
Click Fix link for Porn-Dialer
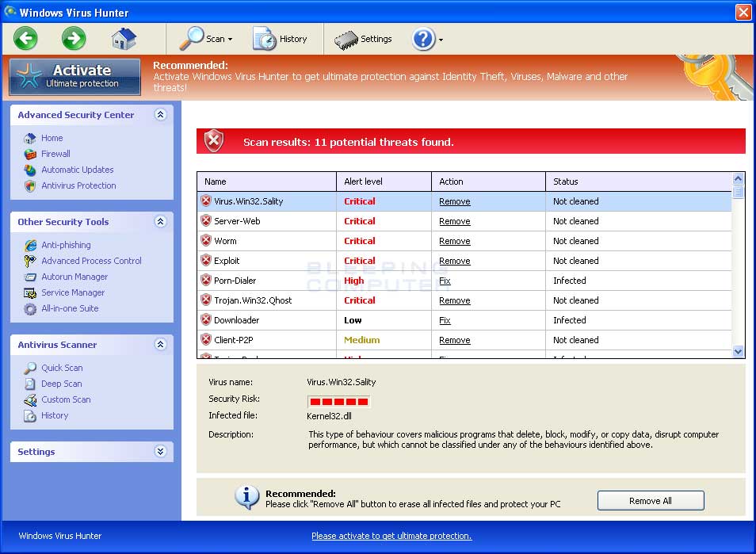445,281
